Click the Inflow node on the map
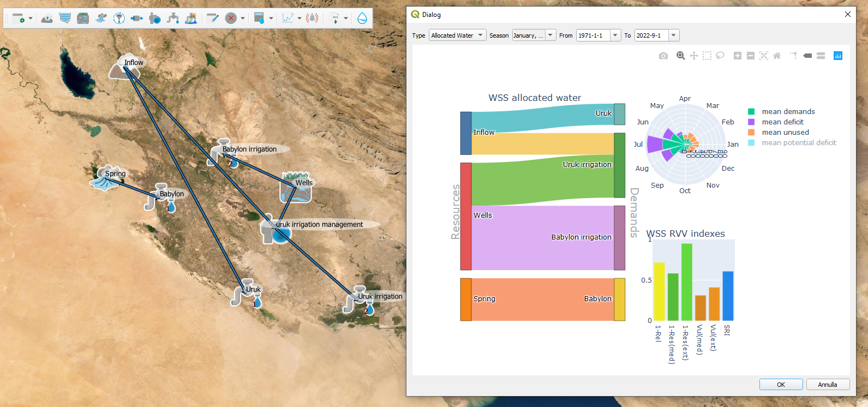Screen dimensions: 868x407 pyautogui.click(x=124, y=67)
